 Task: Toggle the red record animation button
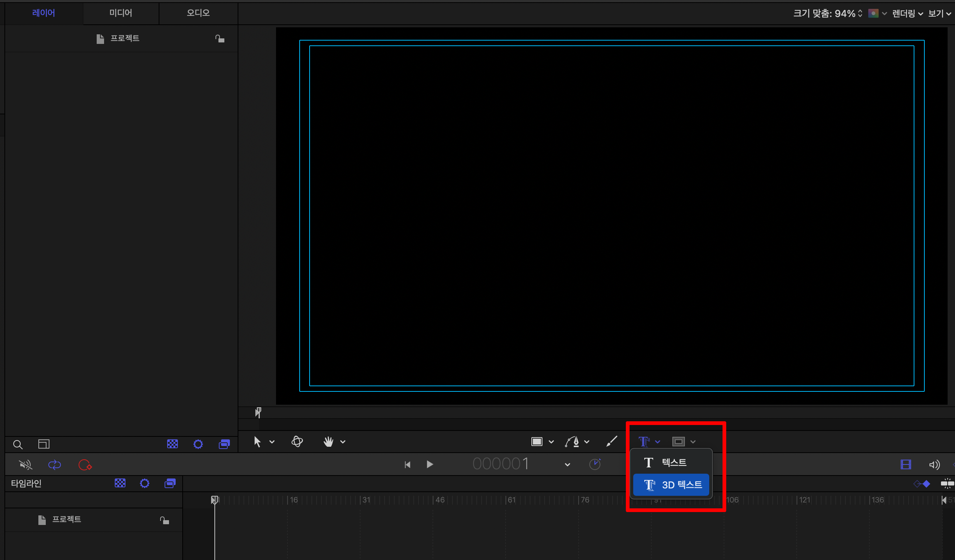(85, 464)
